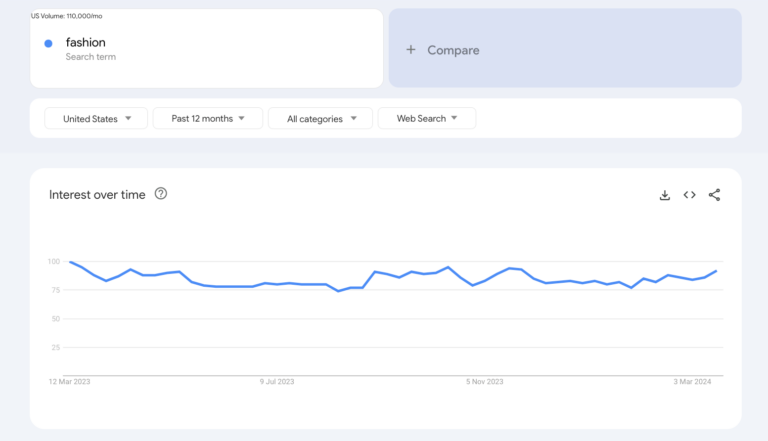Click the 5 Nov 2023 axis label
Image resolution: width=768 pixels, height=441 pixels.
(x=485, y=382)
